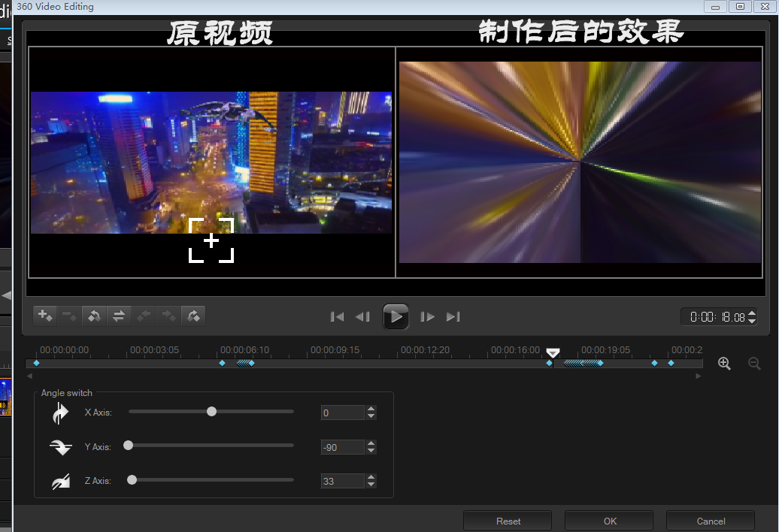Jump to the start of the clip
This screenshot has height=532, width=779.
(x=337, y=316)
